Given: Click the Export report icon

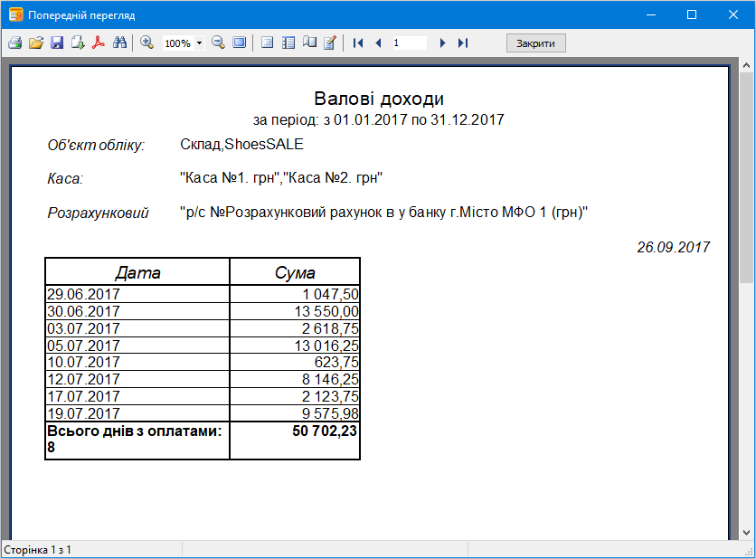Looking at the screenshot, I should click(x=78, y=43).
